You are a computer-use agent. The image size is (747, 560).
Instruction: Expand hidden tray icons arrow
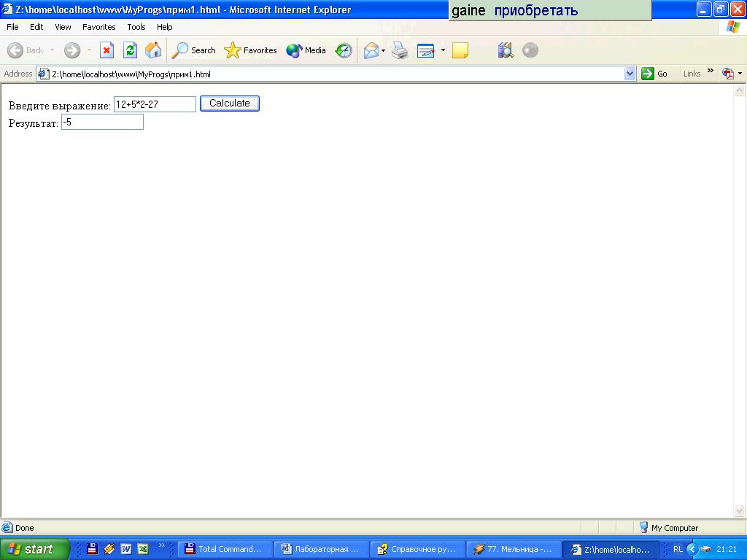(692, 549)
